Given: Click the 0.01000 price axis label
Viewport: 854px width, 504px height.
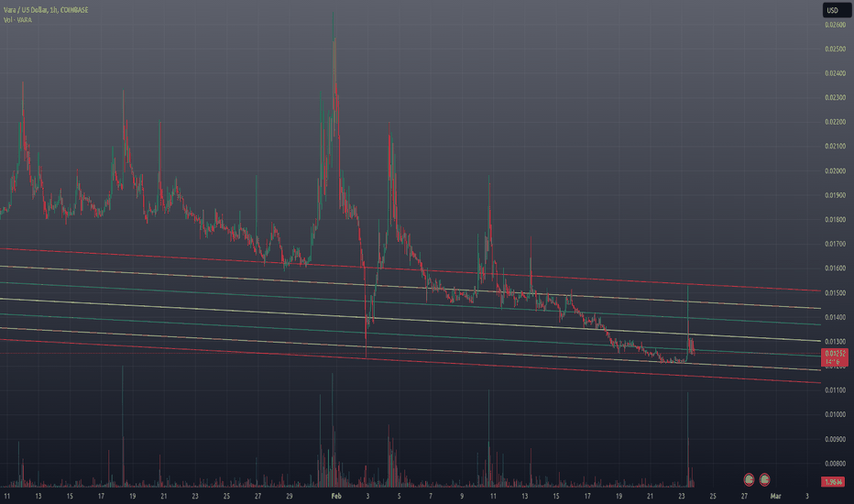Looking at the screenshot, I should tap(835, 414).
